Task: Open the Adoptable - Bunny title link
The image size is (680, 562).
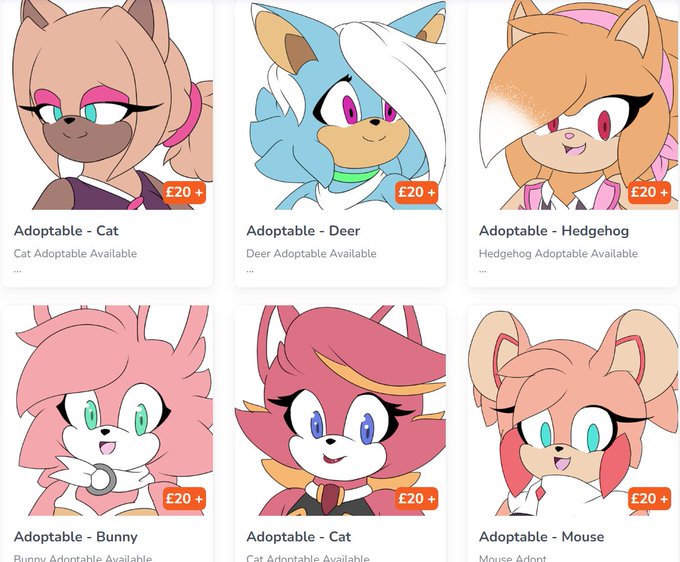Action: (75, 537)
